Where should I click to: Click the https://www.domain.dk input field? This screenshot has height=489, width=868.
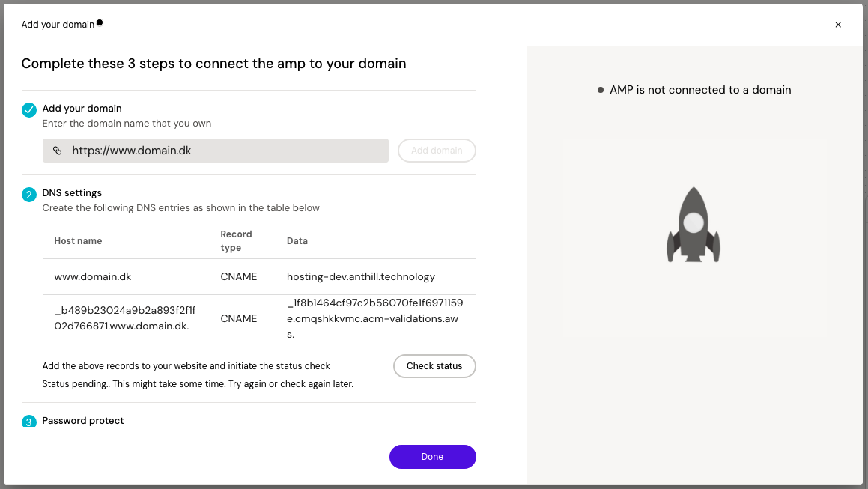coord(225,151)
